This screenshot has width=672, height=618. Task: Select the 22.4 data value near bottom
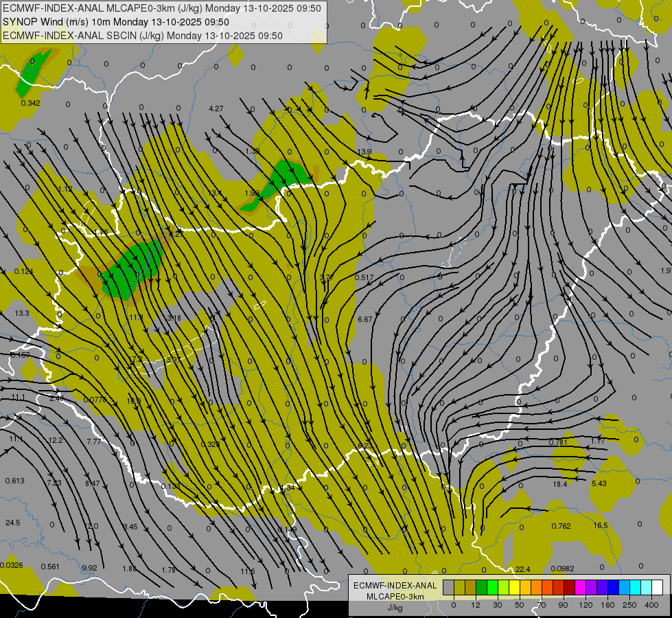[523, 569]
